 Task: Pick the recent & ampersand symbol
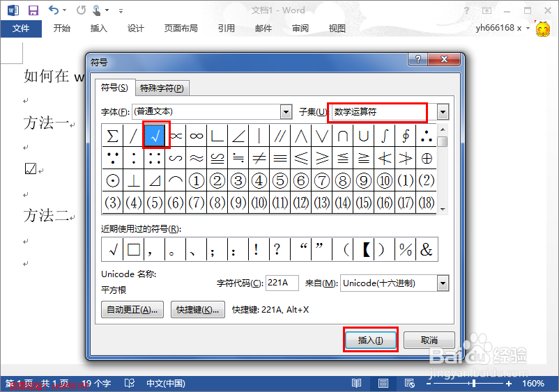(x=427, y=249)
